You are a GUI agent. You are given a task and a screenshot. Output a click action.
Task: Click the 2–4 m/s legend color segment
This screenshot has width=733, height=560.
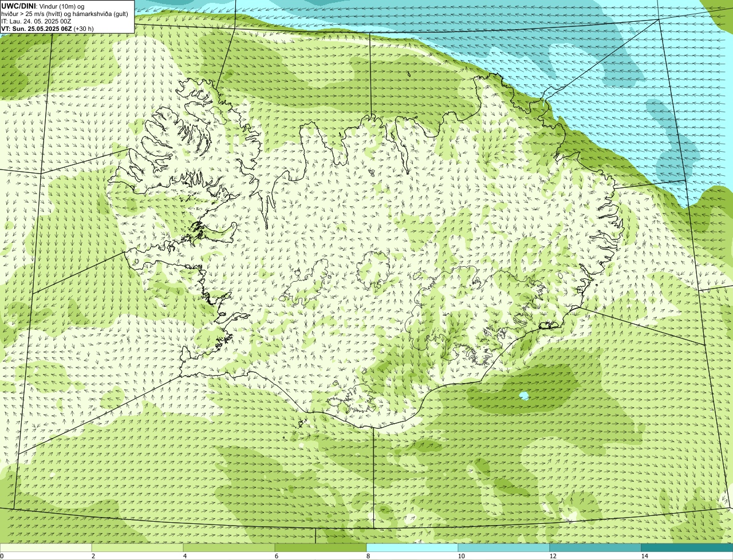pos(137,547)
